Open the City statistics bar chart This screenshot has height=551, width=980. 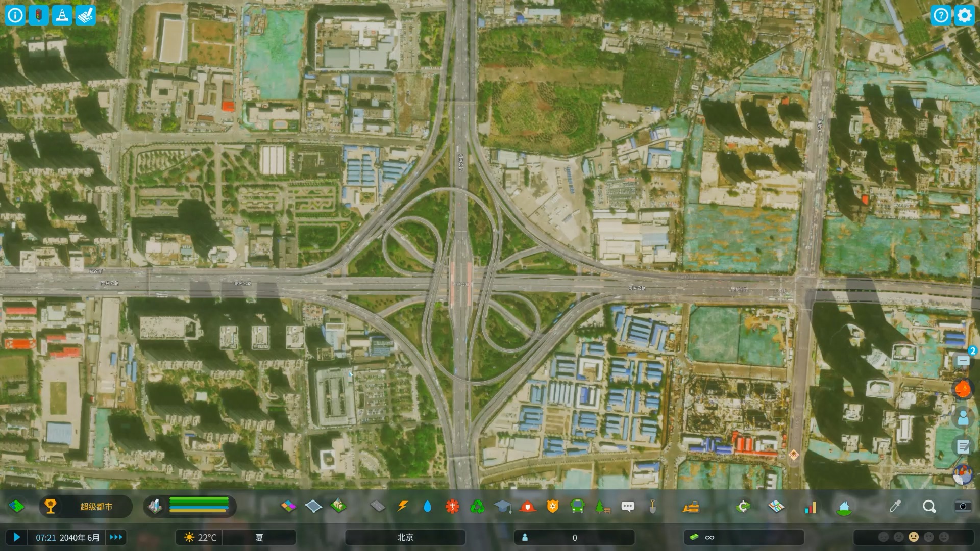[x=811, y=506]
